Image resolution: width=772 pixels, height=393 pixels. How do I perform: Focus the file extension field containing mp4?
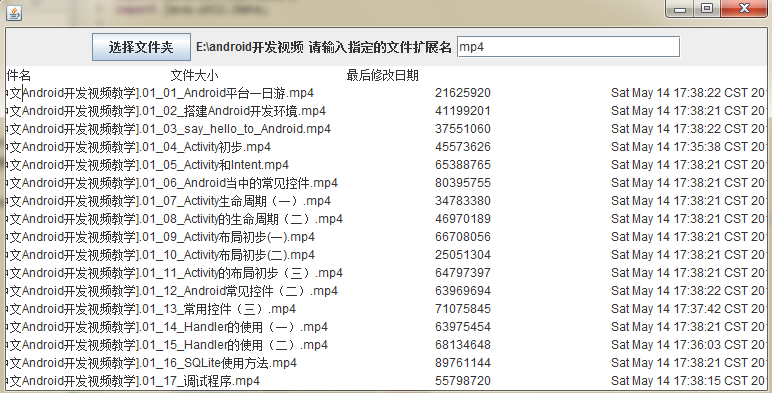point(568,47)
